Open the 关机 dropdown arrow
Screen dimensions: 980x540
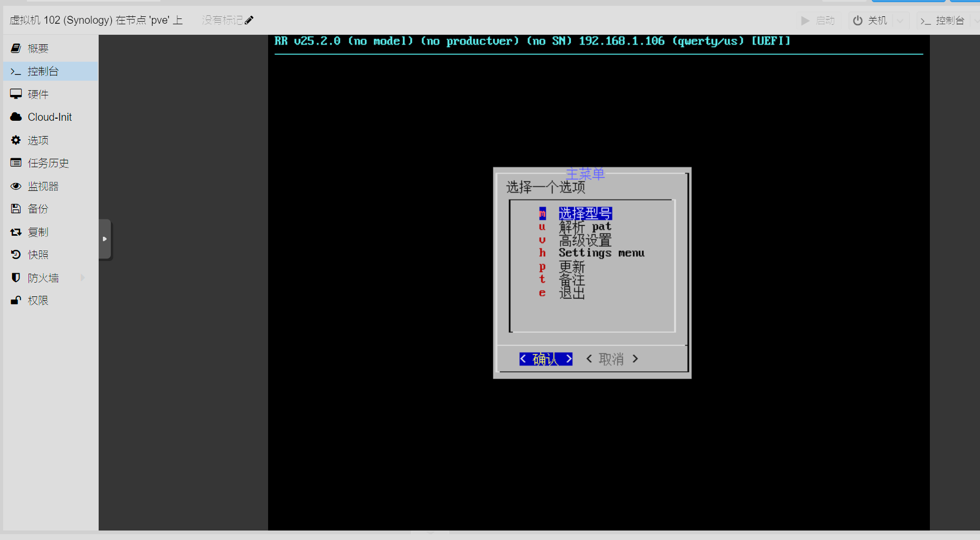[900, 21]
